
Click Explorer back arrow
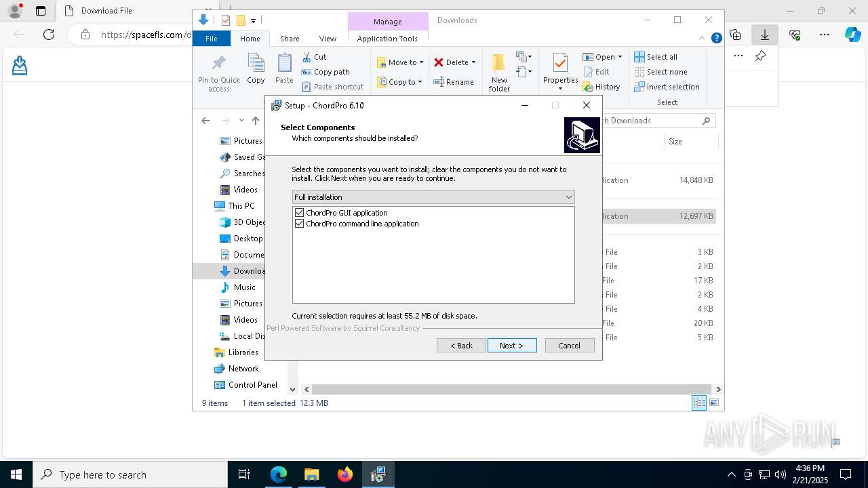click(x=205, y=121)
